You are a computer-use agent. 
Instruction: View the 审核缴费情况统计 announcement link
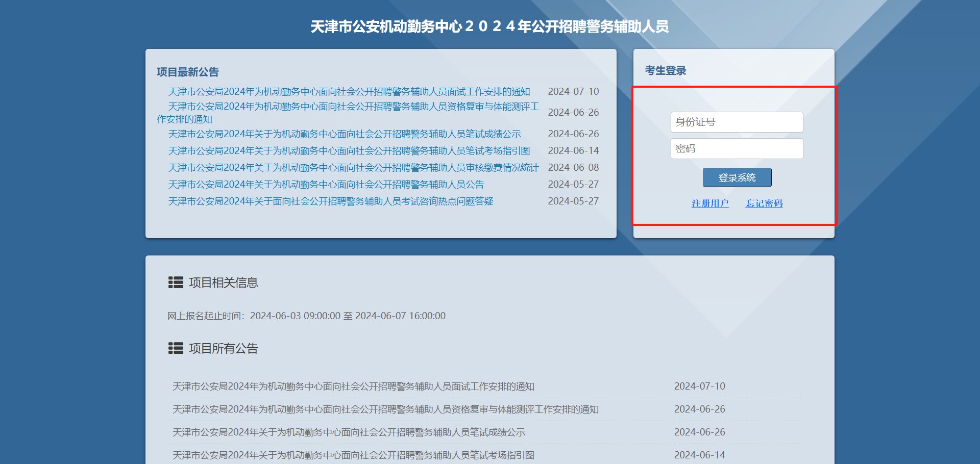pyautogui.click(x=353, y=168)
